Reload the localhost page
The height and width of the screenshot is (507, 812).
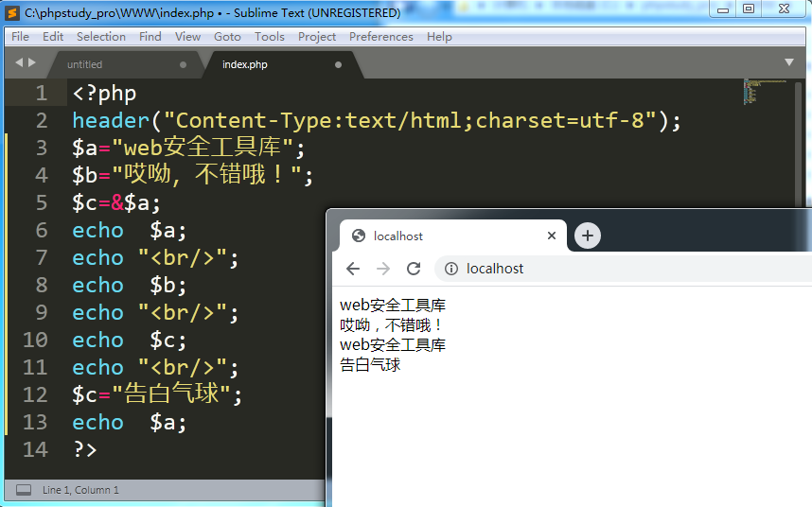coord(414,269)
